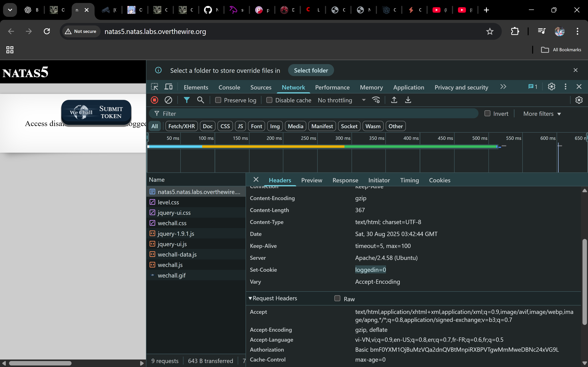Open the Response tab
Viewport: 588px width, 367px height.
pos(345,180)
